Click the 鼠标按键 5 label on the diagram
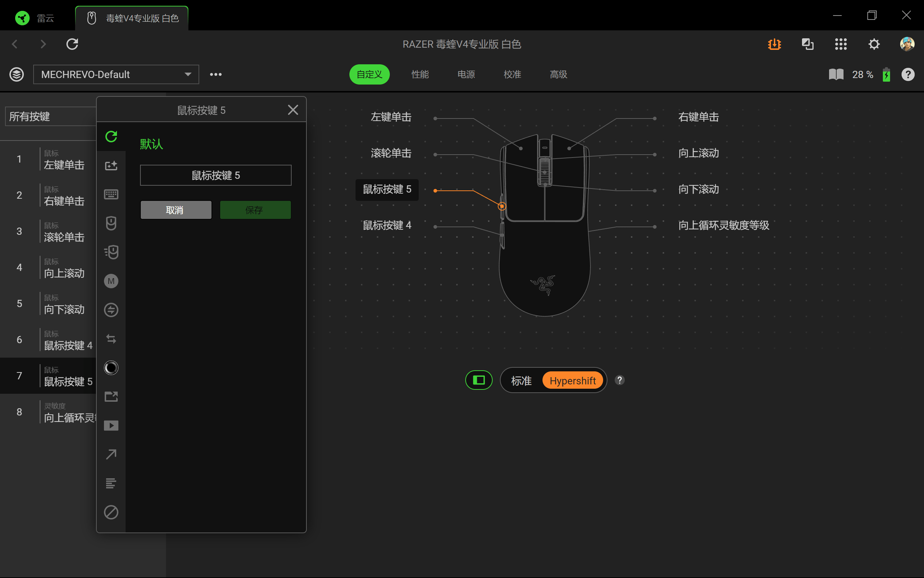The height and width of the screenshot is (578, 924). (387, 190)
